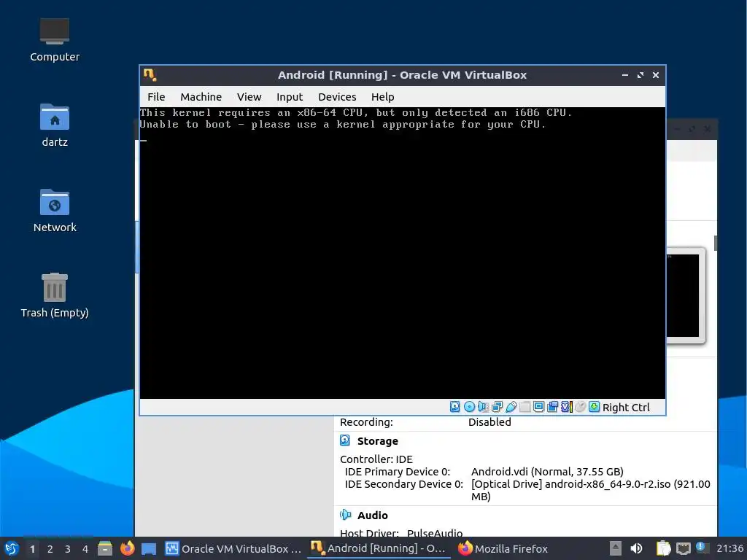Open the Computer desktop icon
Viewport: 747px width, 560px height.
pyautogui.click(x=55, y=40)
